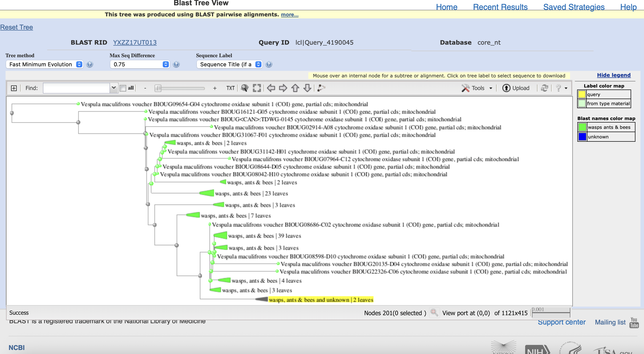Click the refresh tree icon
The height and width of the screenshot is (354, 644).
click(544, 88)
